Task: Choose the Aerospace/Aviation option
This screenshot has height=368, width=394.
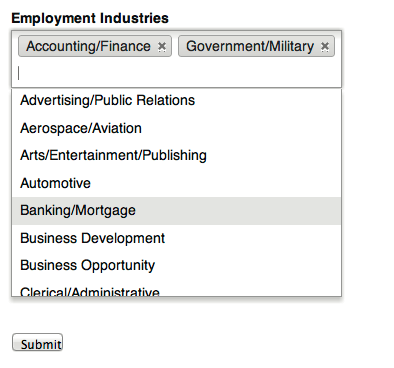Action: pyautogui.click(x=177, y=128)
